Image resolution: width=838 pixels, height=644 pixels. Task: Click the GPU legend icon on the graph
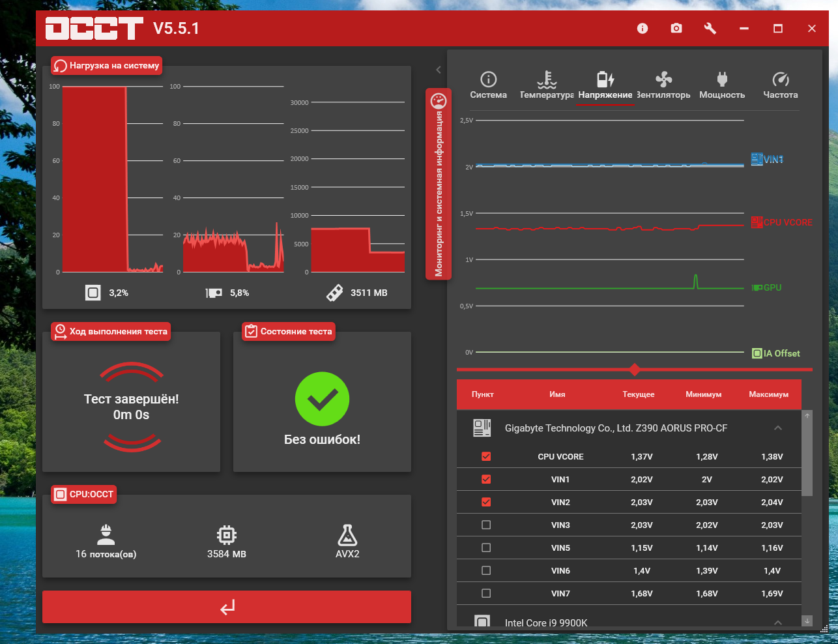[757, 287]
